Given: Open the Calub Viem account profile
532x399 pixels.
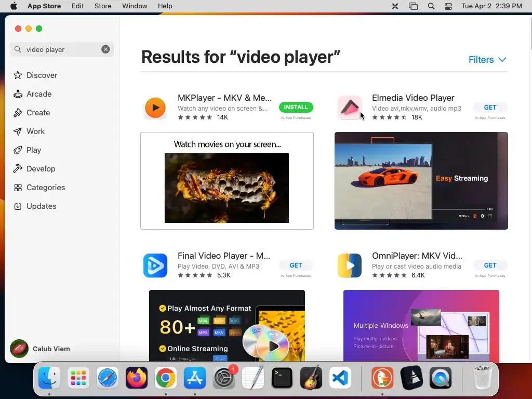Looking at the screenshot, I should click(x=40, y=349).
